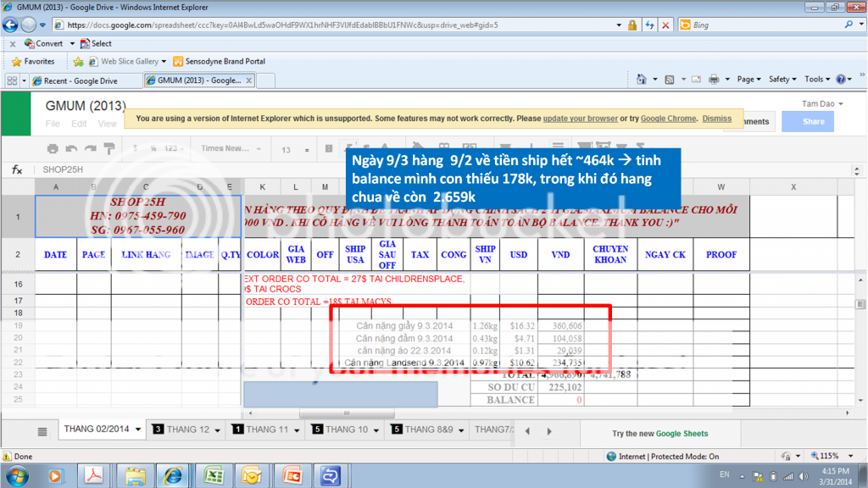The height and width of the screenshot is (488, 868).
Task: Open the all sheets list icon
Action: point(42,430)
